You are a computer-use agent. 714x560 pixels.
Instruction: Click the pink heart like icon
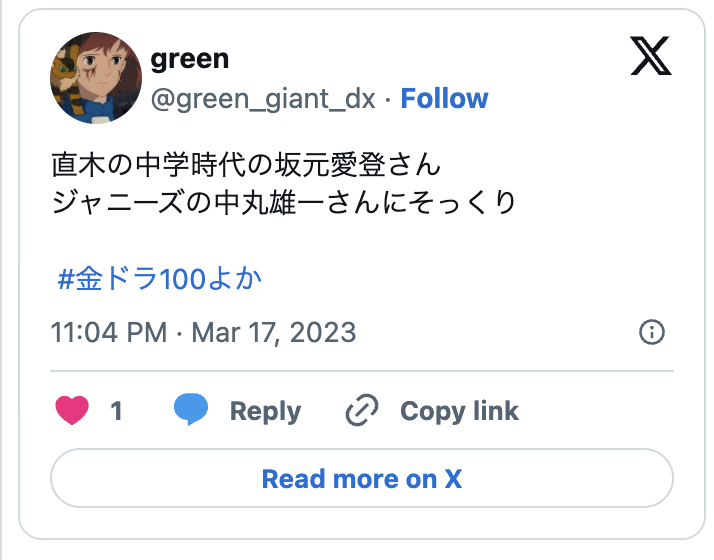pos(72,410)
